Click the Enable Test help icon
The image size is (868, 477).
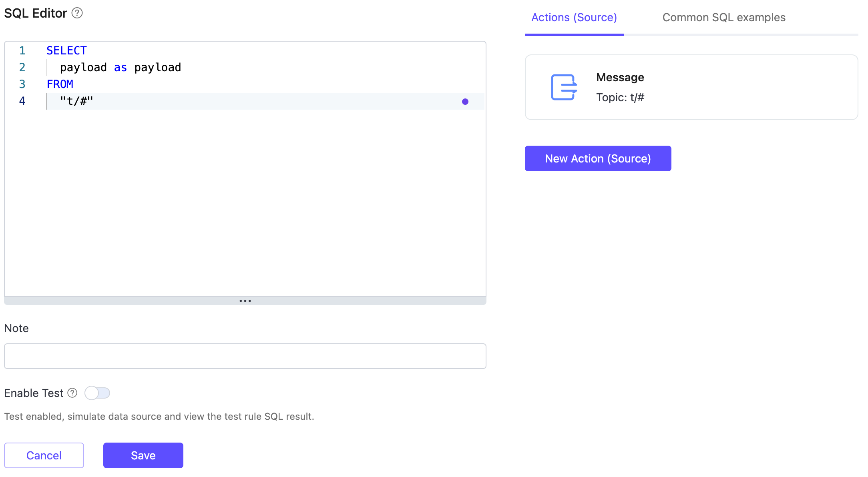(72, 393)
